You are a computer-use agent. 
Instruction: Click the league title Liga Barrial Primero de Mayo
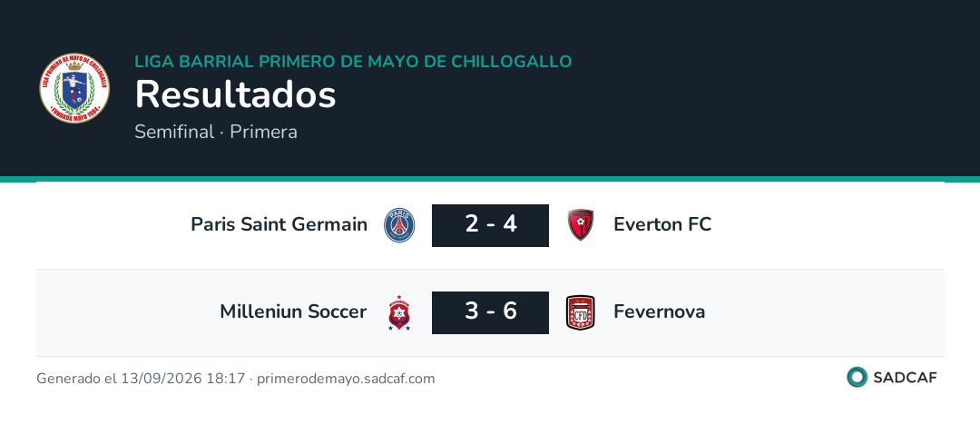[x=353, y=62]
